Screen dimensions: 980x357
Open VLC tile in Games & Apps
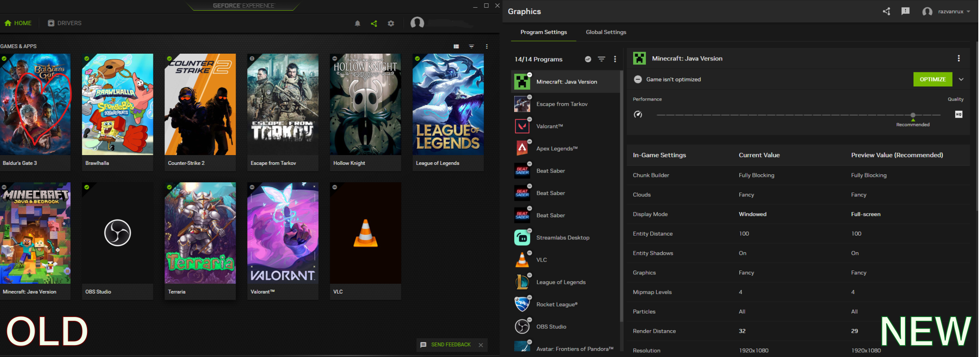366,241
